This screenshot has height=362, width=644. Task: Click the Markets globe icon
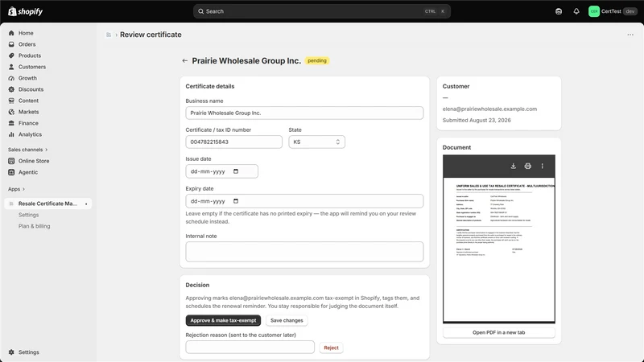point(11,112)
